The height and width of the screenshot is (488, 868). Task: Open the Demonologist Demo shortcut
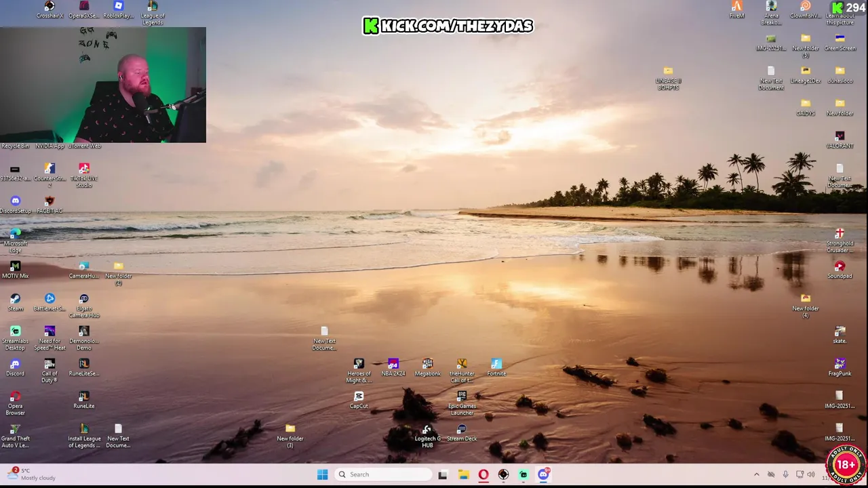83,338
